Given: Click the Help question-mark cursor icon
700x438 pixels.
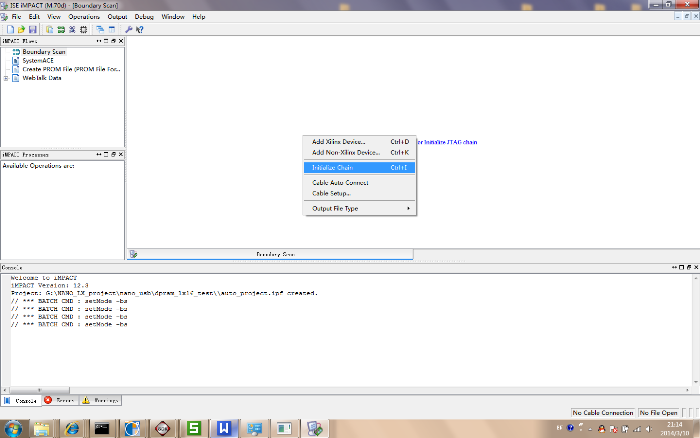Looking at the screenshot, I should tap(140, 30).
